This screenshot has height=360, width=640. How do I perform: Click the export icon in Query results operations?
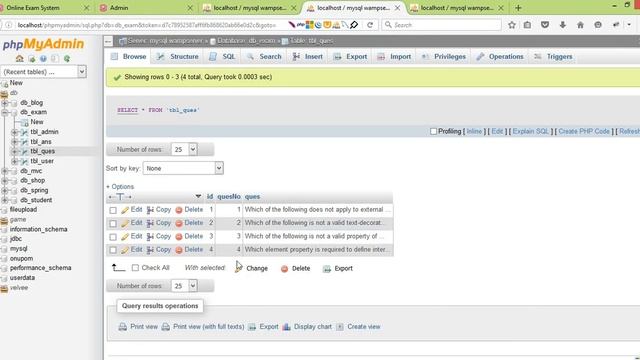coord(252,327)
